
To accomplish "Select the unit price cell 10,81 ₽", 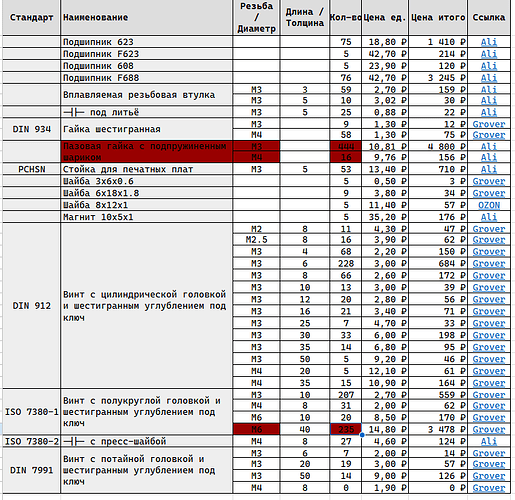I will click(385, 146).
